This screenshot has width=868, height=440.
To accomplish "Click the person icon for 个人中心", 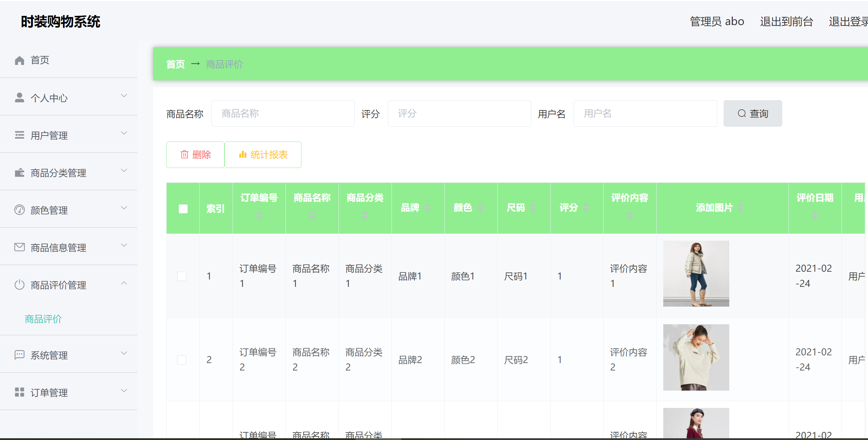I will pyautogui.click(x=19, y=97).
